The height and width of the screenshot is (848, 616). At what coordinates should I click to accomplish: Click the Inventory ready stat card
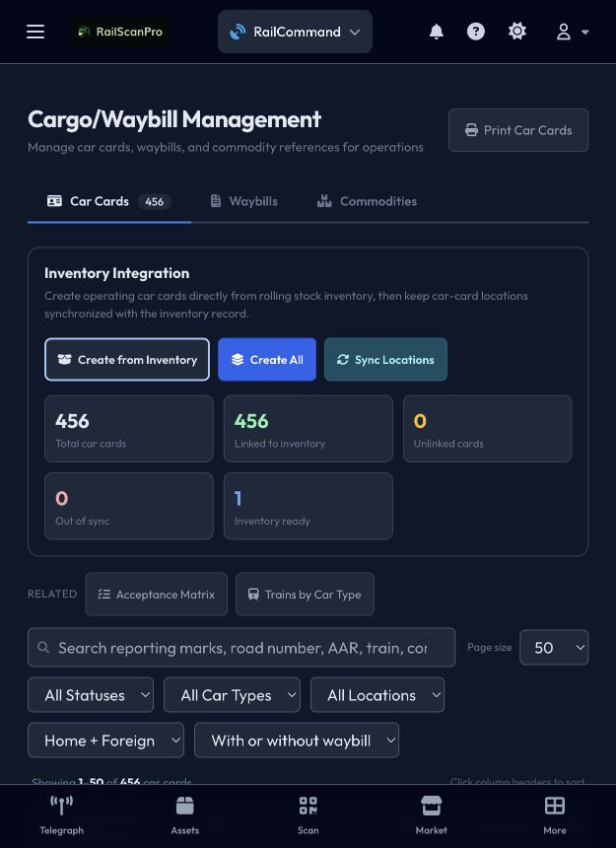308,506
